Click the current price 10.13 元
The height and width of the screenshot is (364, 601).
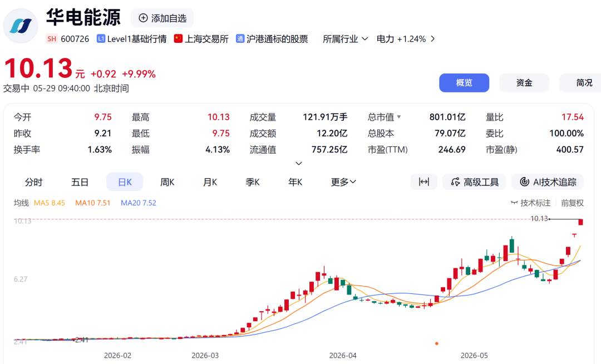pyautogui.click(x=44, y=69)
